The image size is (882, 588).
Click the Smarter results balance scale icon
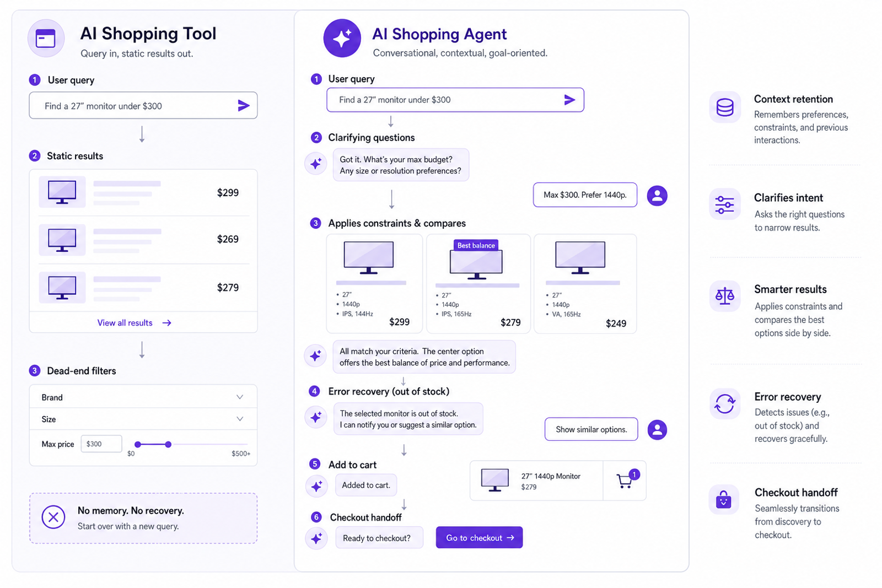[x=725, y=296]
